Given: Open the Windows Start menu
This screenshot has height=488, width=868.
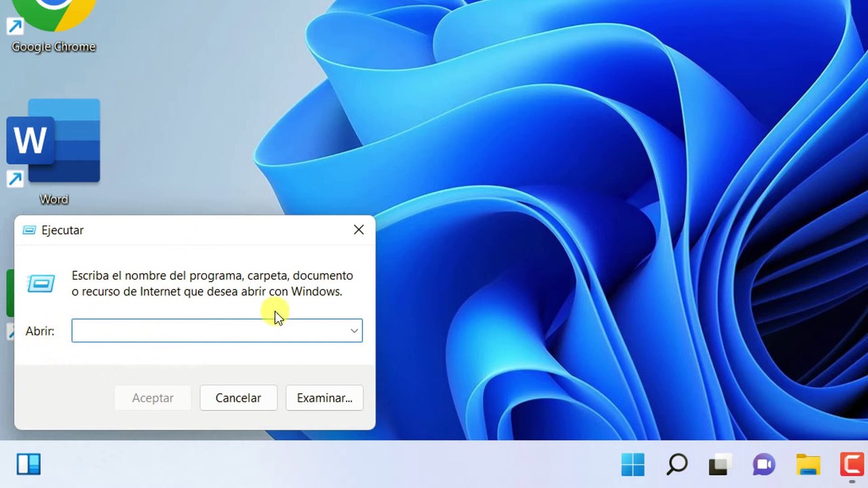Looking at the screenshot, I should [x=633, y=464].
